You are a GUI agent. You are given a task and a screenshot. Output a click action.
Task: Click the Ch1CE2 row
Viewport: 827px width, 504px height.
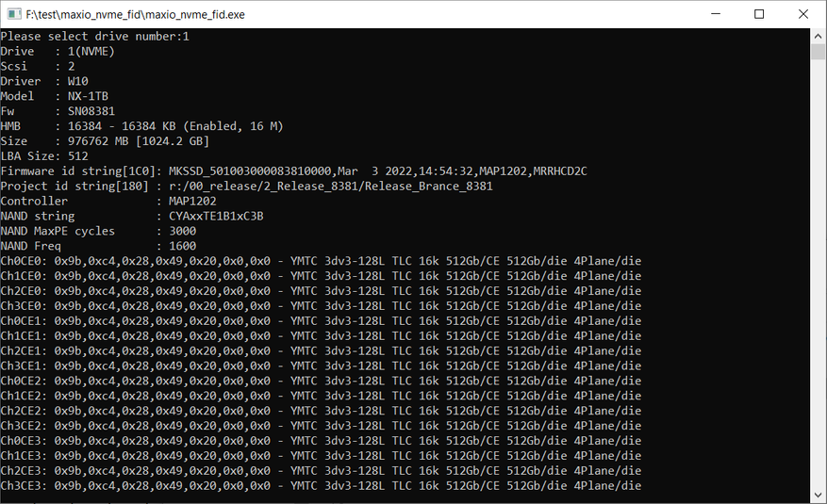click(x=322, y=396)
